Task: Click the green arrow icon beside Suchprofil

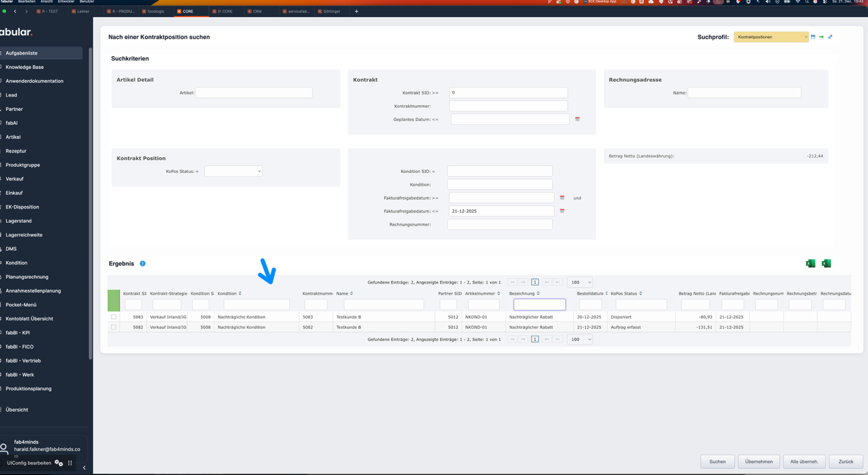Action: (822, 36)
